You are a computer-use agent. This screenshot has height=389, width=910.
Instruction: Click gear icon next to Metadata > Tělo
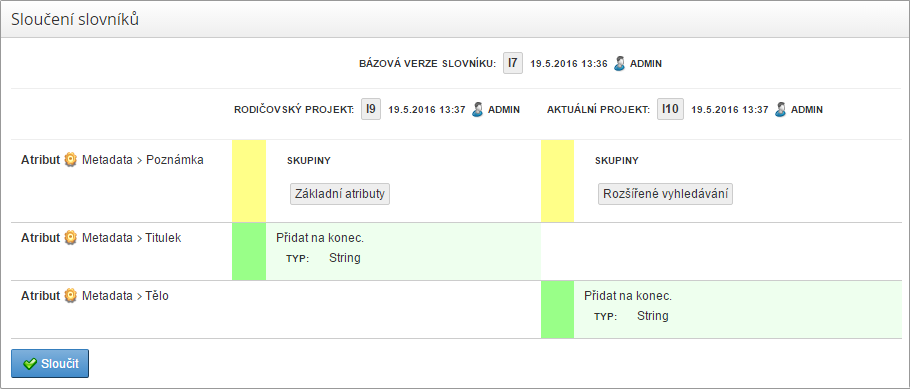coord(71,296)
